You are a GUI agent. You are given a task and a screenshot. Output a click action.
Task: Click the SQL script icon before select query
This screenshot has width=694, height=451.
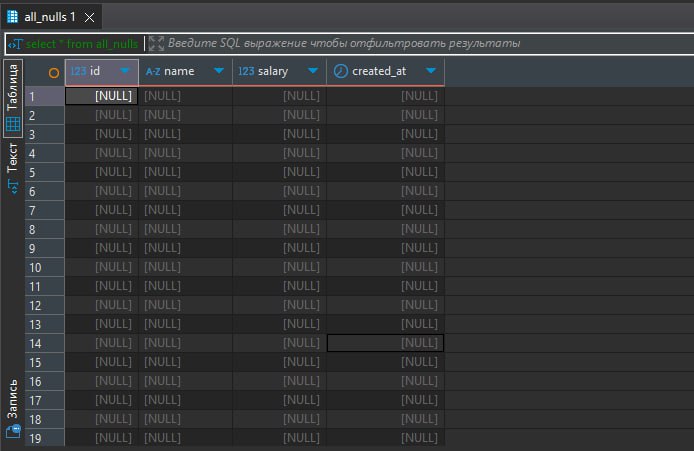click(x=15, y=44)
